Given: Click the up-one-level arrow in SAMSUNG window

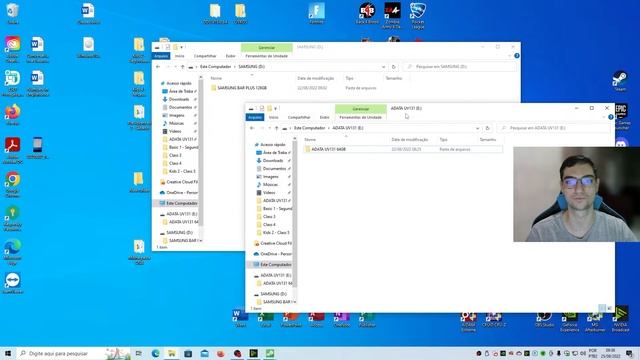Looking at the screenshot, I should click(182, 67).
